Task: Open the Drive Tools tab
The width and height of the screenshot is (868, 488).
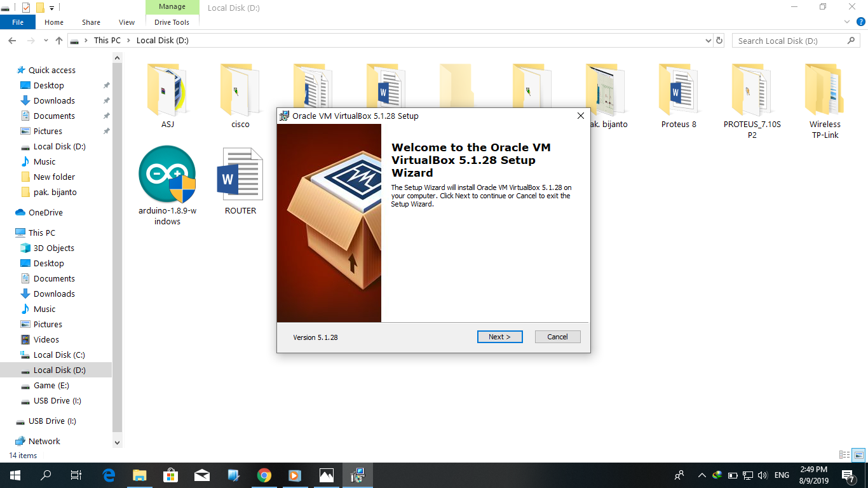Action: [x=172, y=22]
